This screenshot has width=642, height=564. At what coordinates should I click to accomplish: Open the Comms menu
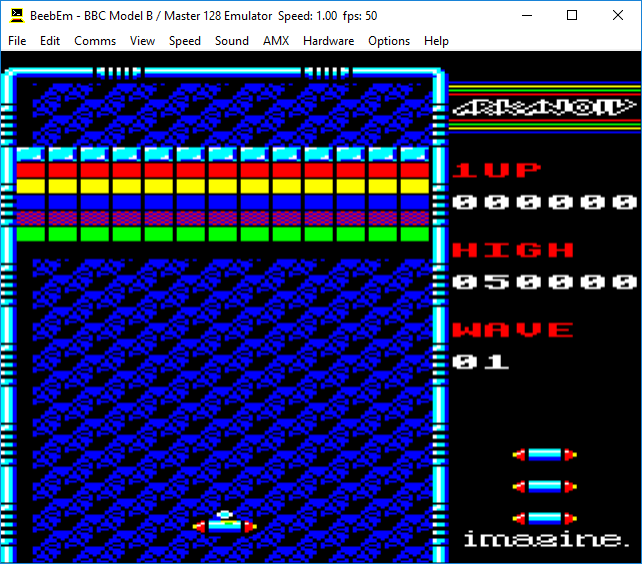coord(95,41)
